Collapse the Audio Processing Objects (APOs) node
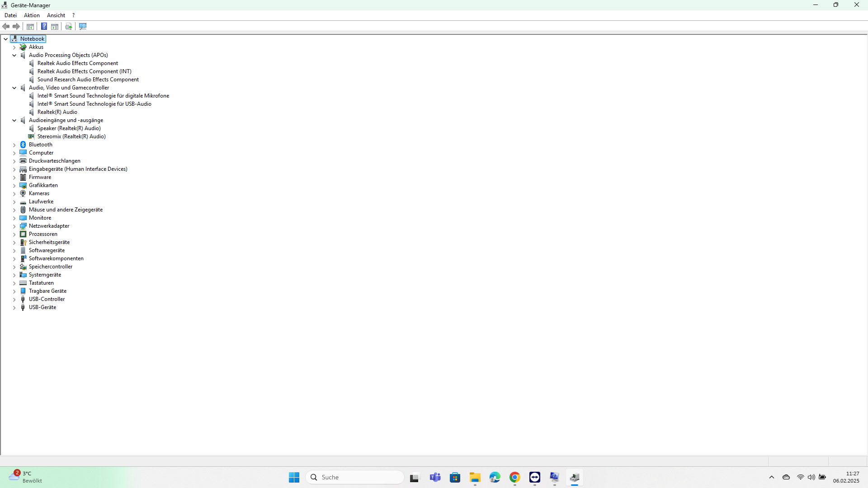The width and height of the screenshot is (868, 488). coord(14,55)
